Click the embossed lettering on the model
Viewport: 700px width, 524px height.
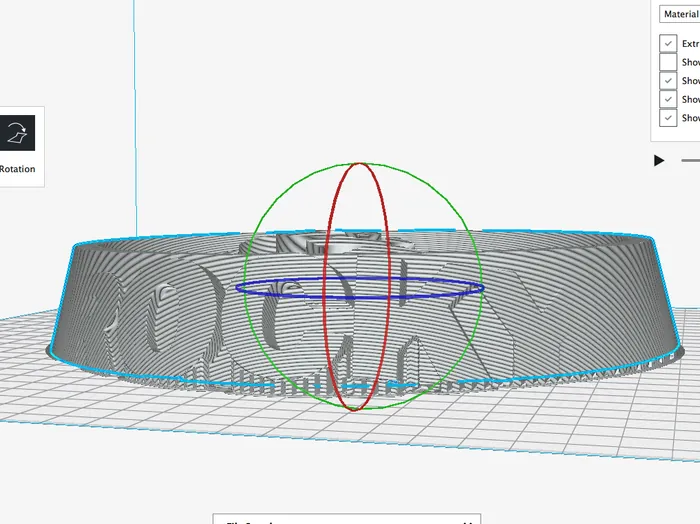pyautogui.click(x=300, y=320)
